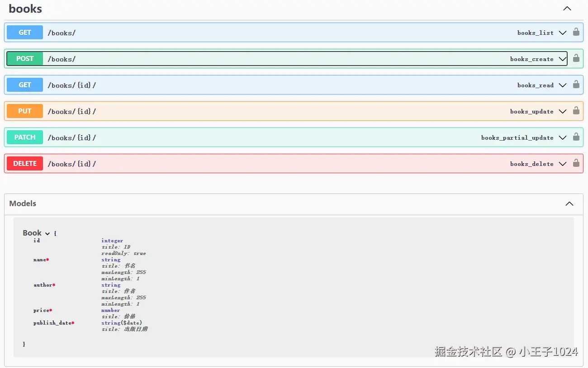Click the Models section title
This screenshot has height=368, width=588.
pyautogui.click(x=23, y=203)
